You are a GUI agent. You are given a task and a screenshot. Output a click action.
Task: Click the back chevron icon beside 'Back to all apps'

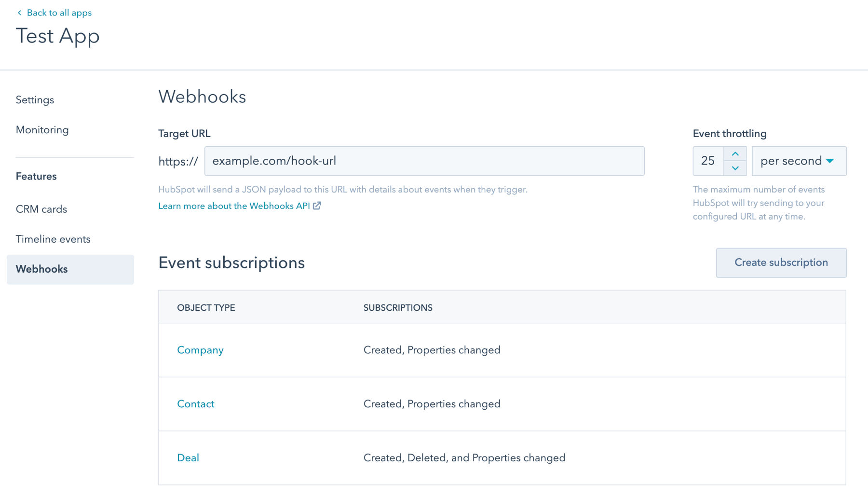click(19, 13)
